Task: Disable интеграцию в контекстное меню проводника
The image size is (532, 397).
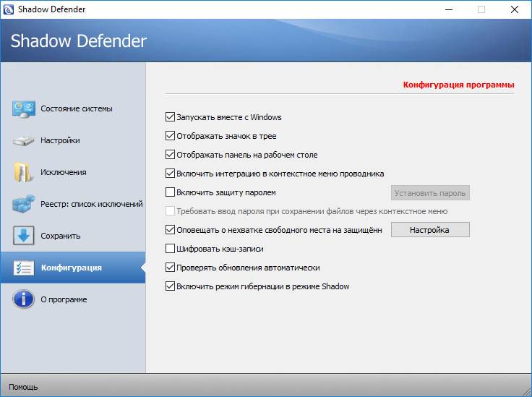Action: tap(170, 174)
